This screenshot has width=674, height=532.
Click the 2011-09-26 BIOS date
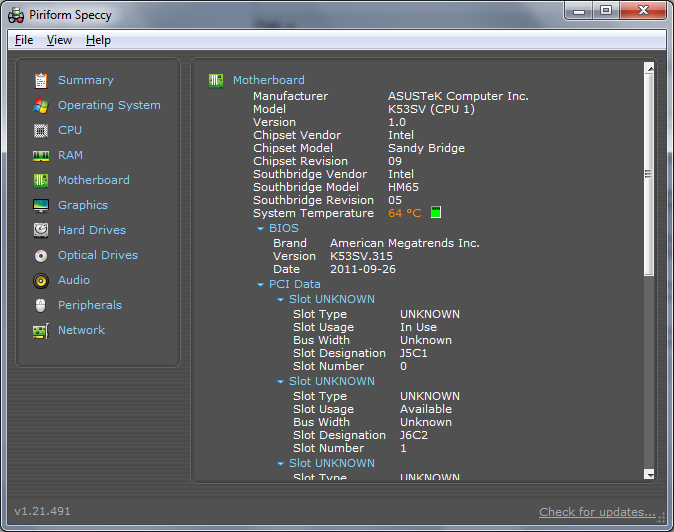[363, 269]
